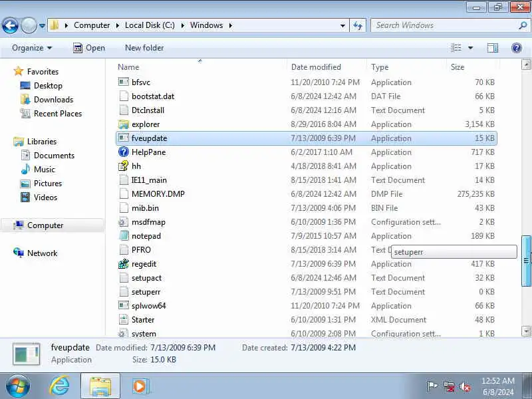Select the bootstat.dat file icon
This screenshot has height=399, width=532.
124,96
